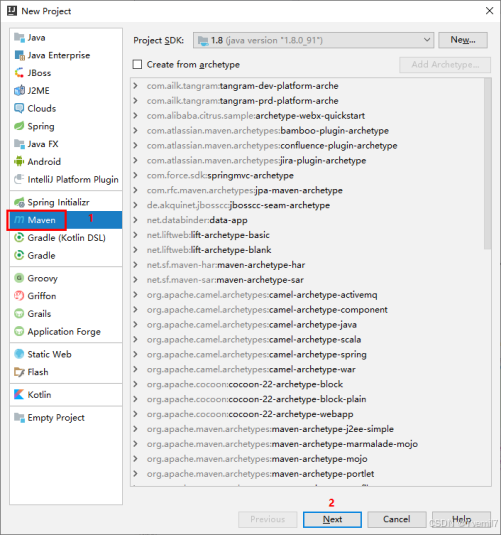502x535 pixels.
Task: Select camel-archetype-spring row
Action: [310, 354]
